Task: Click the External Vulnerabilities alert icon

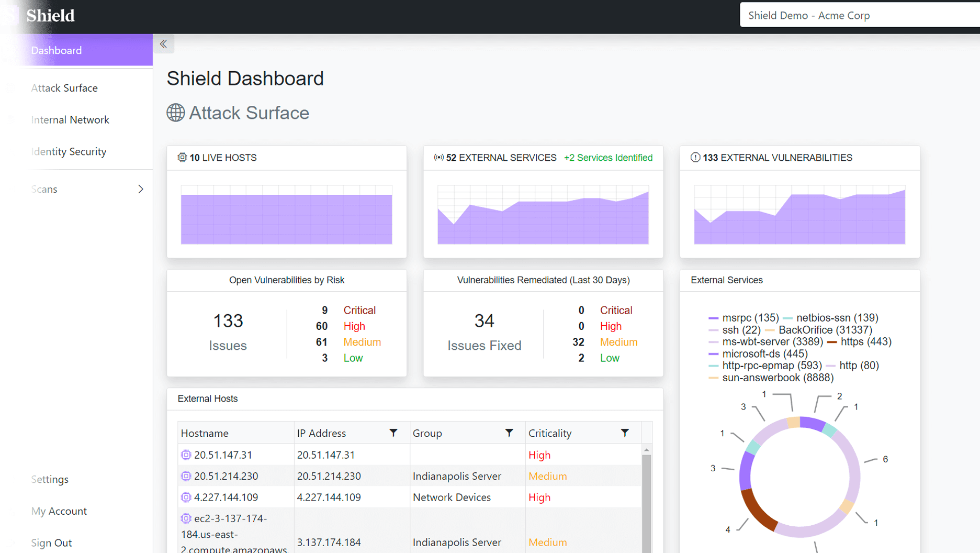Action: 695,158
